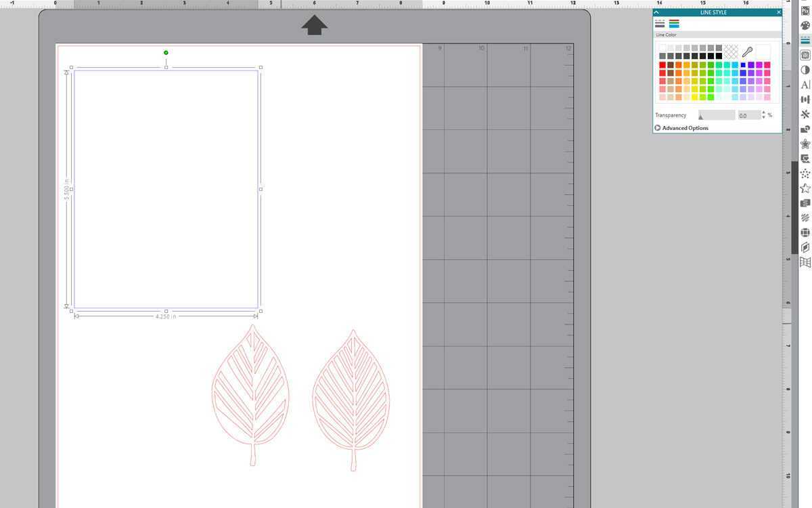
Task: Open the Sketch hatch-lines panel icon
Action: (x=805, y=218)
